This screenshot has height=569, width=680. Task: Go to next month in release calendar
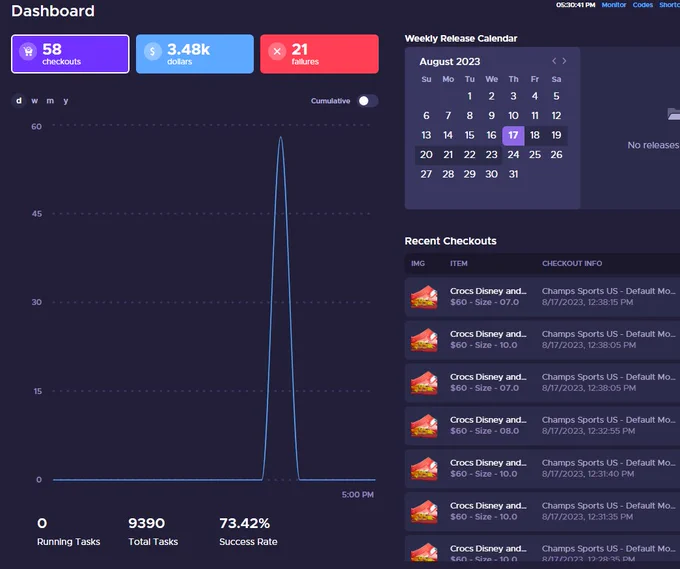[x=564, y=61]
